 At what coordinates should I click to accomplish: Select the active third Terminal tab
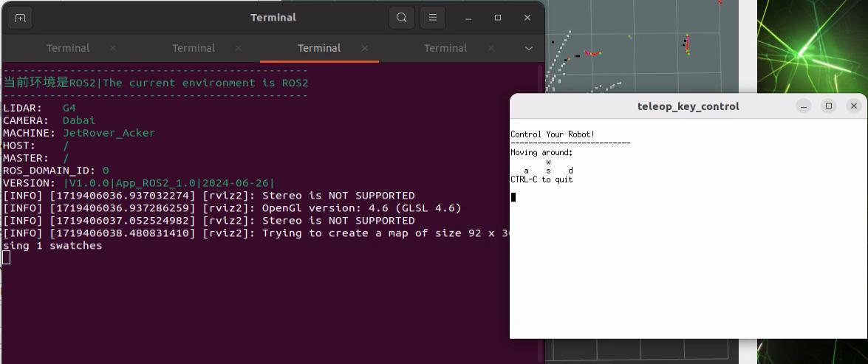point(319,48)
